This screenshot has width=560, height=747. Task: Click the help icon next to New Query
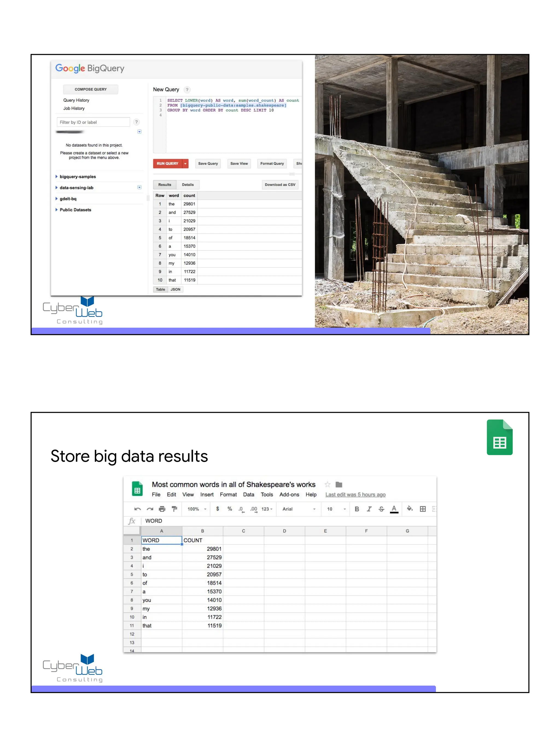(x=187, y=89)
